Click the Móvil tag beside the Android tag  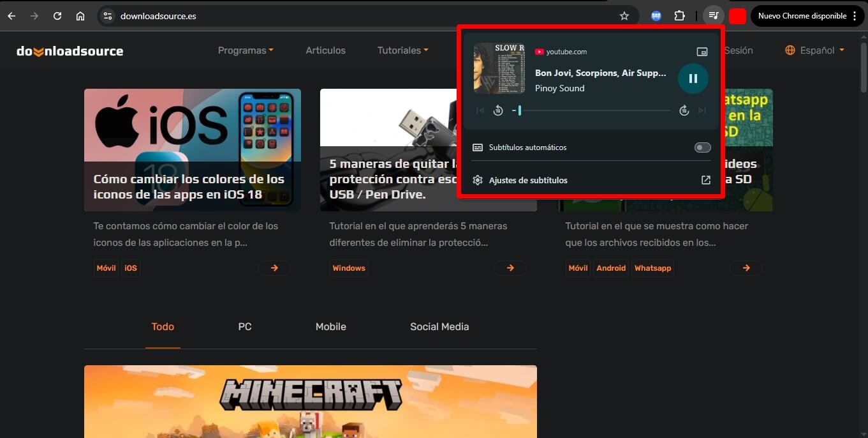tap(578, 268)
